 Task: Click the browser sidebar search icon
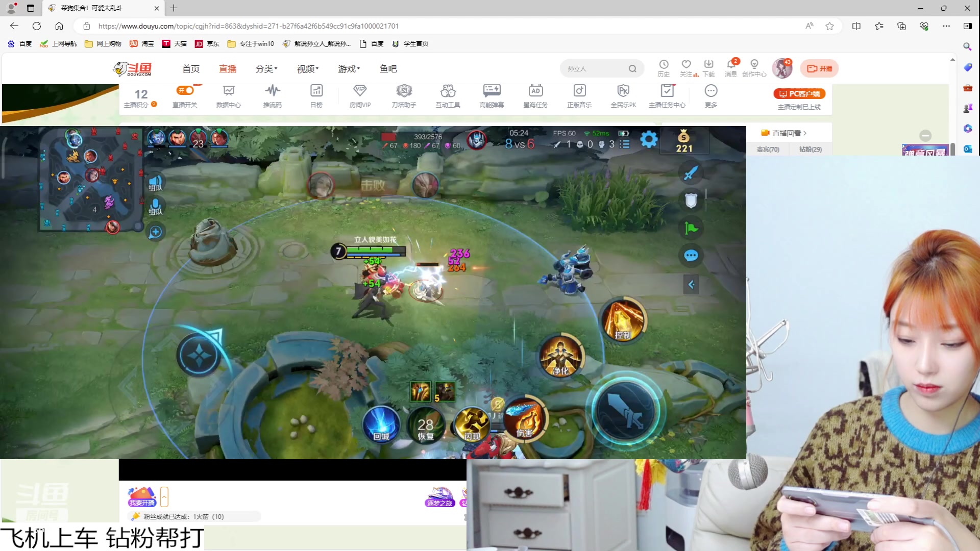[x=967, y=46]
